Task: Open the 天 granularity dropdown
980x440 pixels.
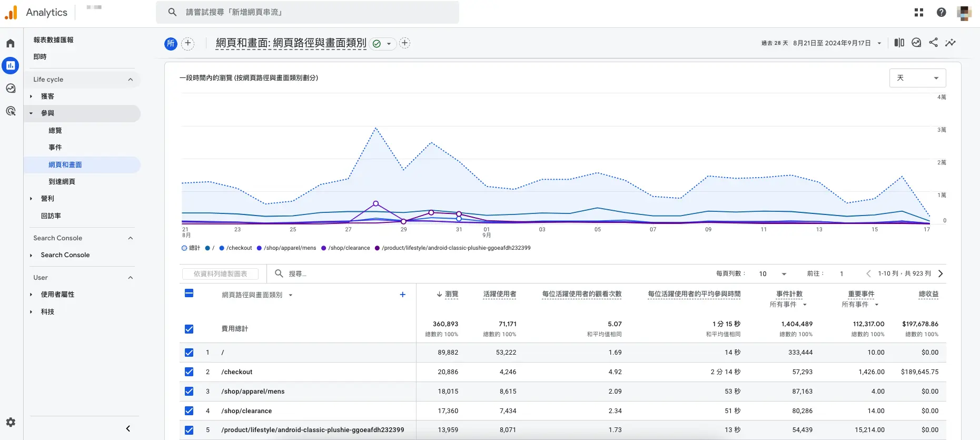Action: 917,78
